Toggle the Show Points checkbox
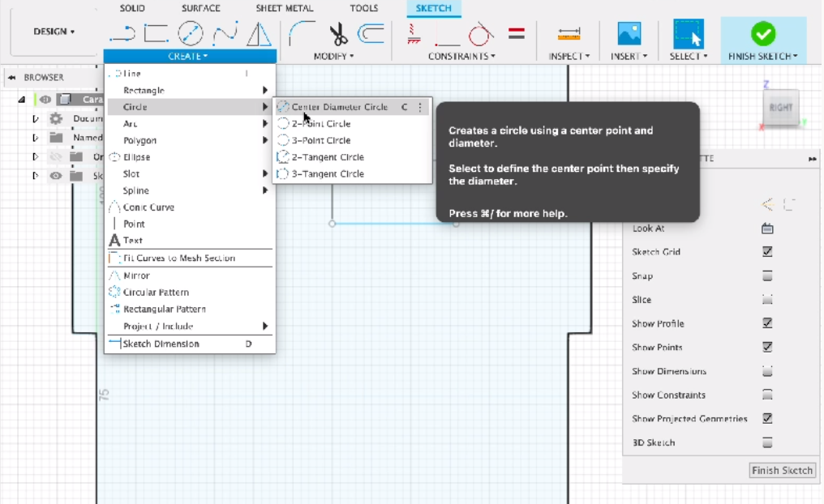Viewport: 824px width, 504px height. 767,347
